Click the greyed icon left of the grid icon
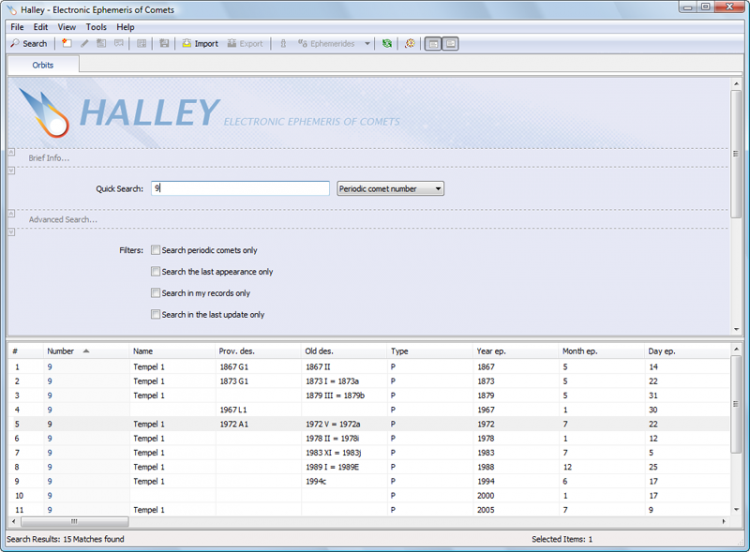 coord(119,44)
